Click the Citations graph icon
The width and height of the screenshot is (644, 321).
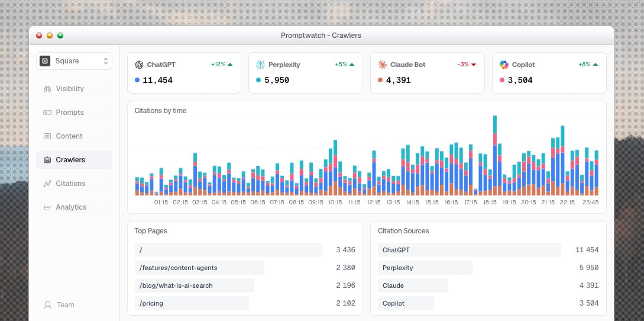47,184
